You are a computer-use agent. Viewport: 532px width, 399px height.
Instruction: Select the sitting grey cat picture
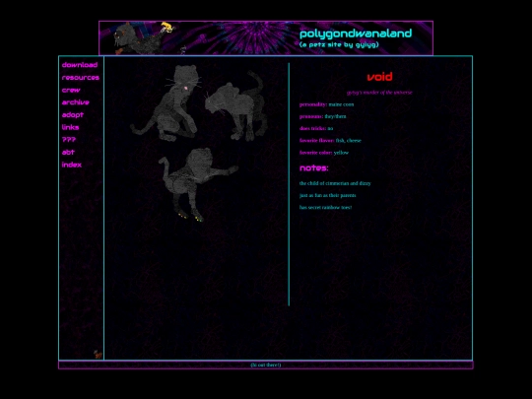pyautogui.click(x=166, y=102)
